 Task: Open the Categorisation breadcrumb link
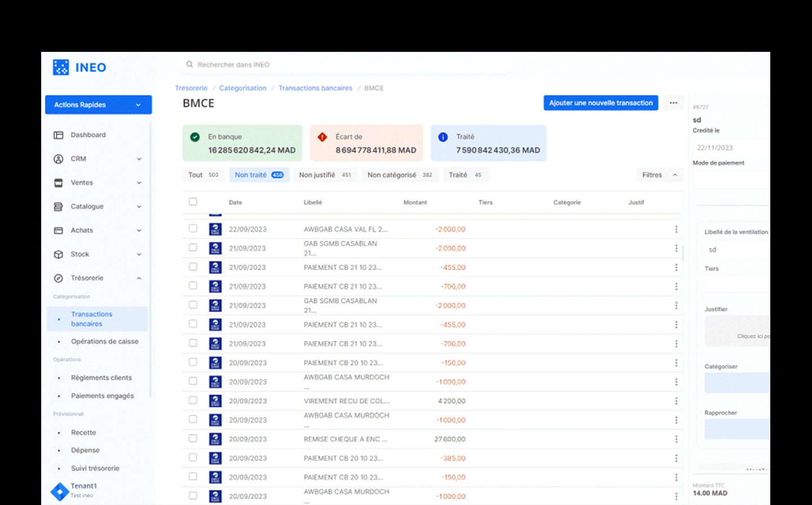coord(242,88)
